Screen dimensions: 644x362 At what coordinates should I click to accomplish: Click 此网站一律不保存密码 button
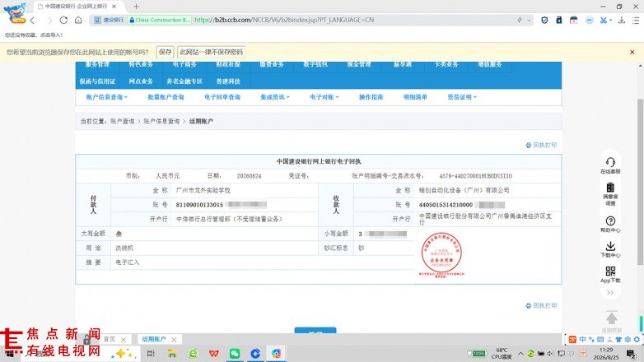click(x=211, y=52)
